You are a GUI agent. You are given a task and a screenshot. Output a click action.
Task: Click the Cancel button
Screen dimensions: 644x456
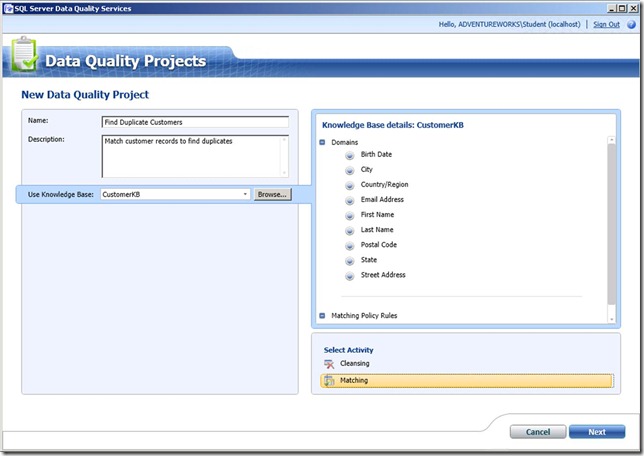(538, 432)
